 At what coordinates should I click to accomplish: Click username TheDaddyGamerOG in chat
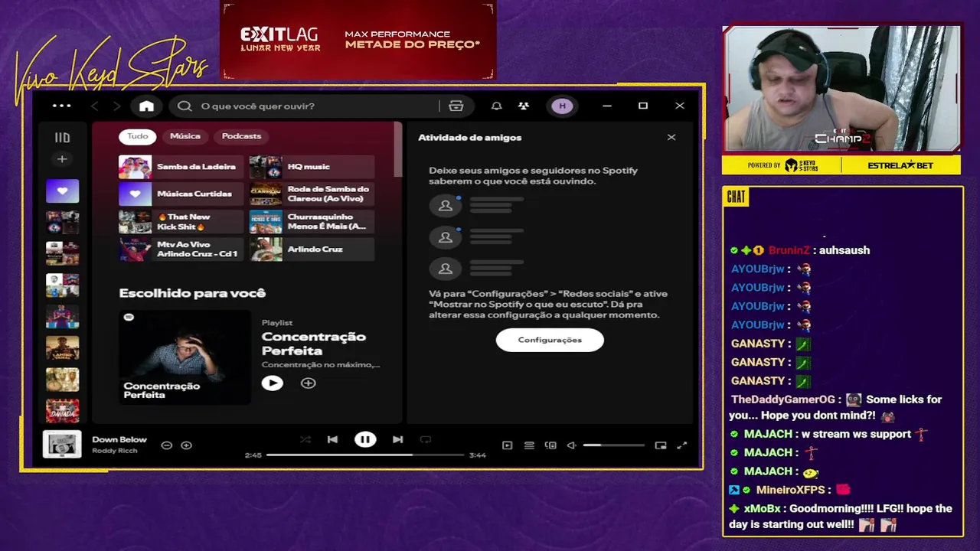783,399
